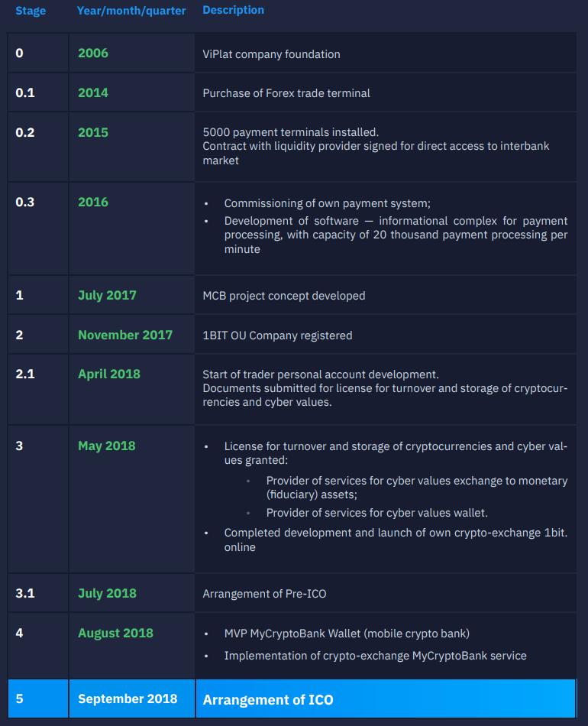The width and height of the screenshot is (588, 726).
Task: Select the July 2017 date cell
Action: pos(107,296)
